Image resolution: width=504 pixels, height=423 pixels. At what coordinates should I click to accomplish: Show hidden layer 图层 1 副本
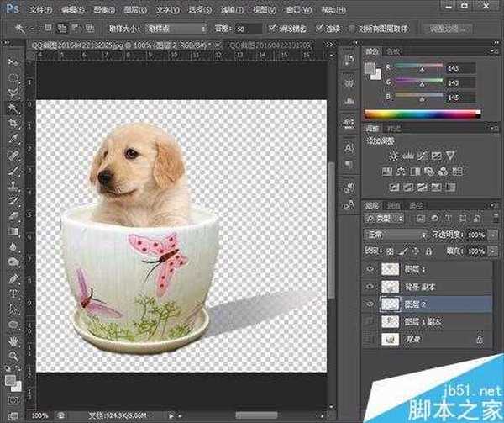pyautogui.click(x=372, y=321)
